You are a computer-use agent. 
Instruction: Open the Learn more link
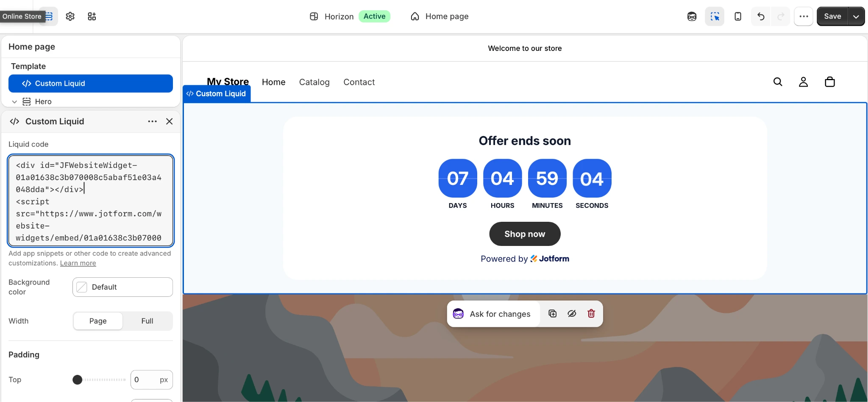coord(78,263)
